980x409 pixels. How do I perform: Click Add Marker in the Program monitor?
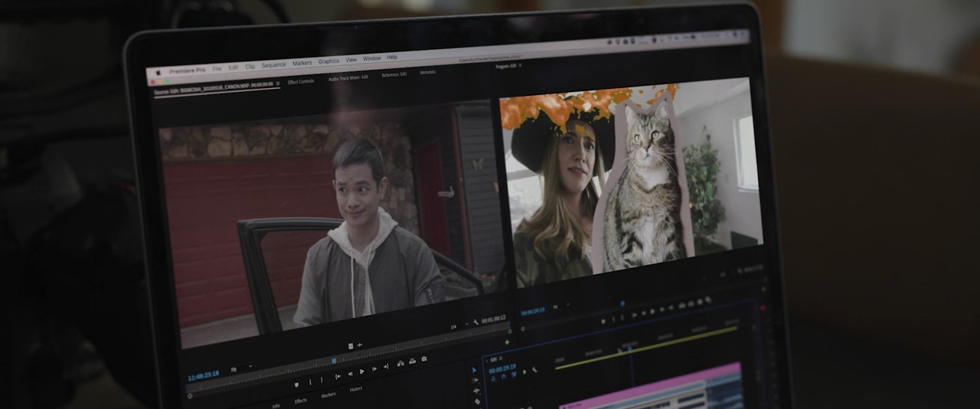click(603, 321)
